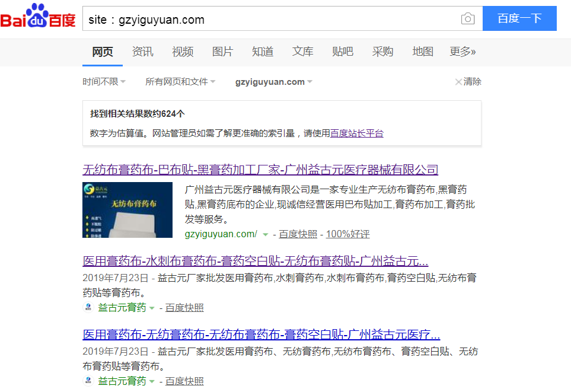571x392 pixels.
Task: Open the 地图 tab
Action: point(423,52)
